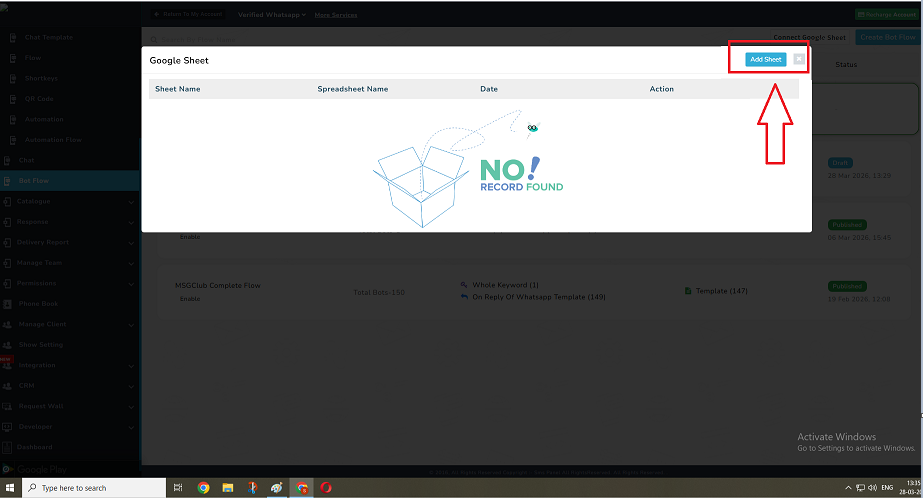The image size is (923, 498).
Task: Select the Automation Flow sidebar entry
Action: [x=53, y=140]
